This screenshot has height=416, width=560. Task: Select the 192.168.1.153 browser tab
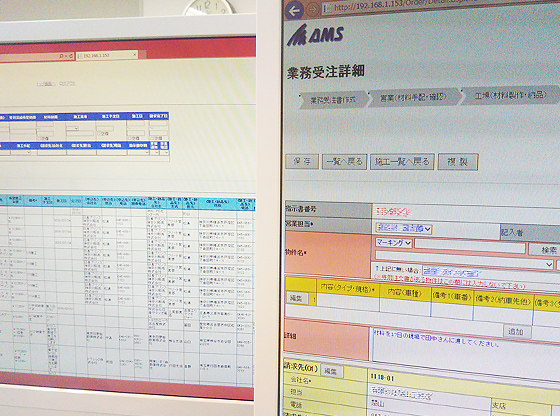(x=106, y=55)
